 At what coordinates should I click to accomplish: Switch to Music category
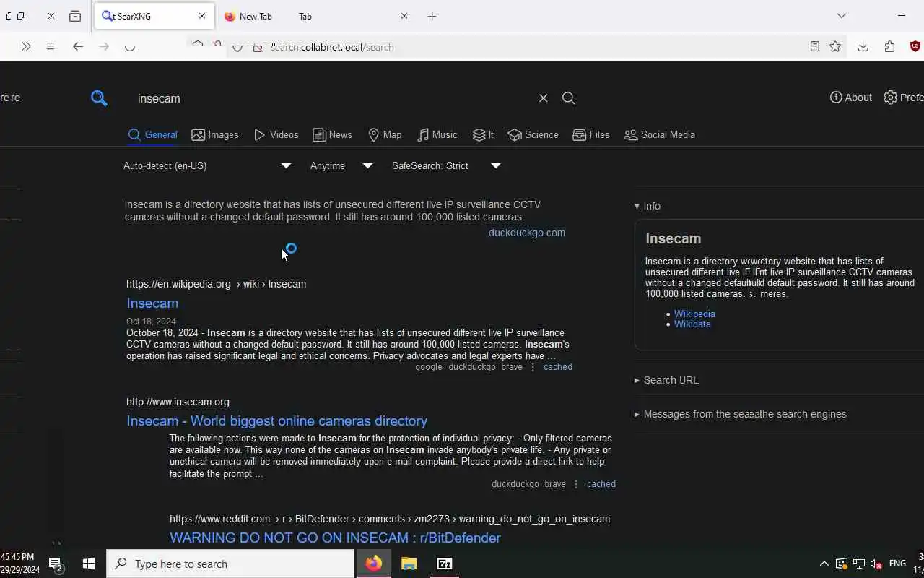pyautogui.click(x=437, y=134)
